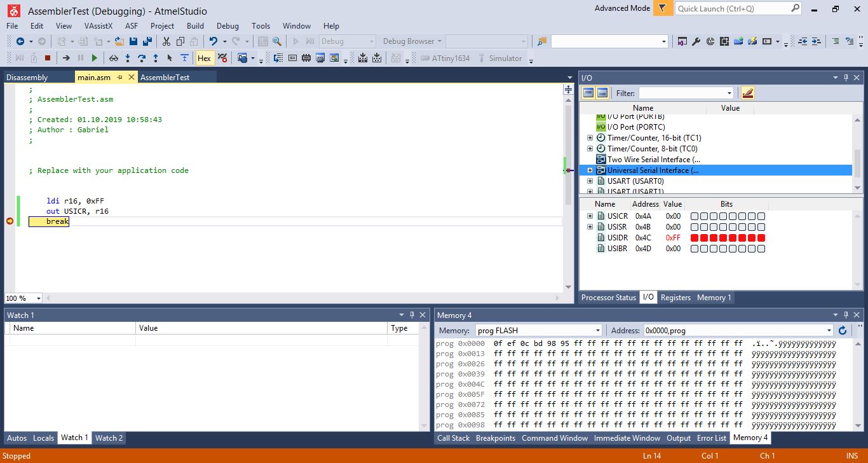The width and height of the screenshot is (868, 463).
Task: Toggle the highest bit of USIBR
Action: 695,249
